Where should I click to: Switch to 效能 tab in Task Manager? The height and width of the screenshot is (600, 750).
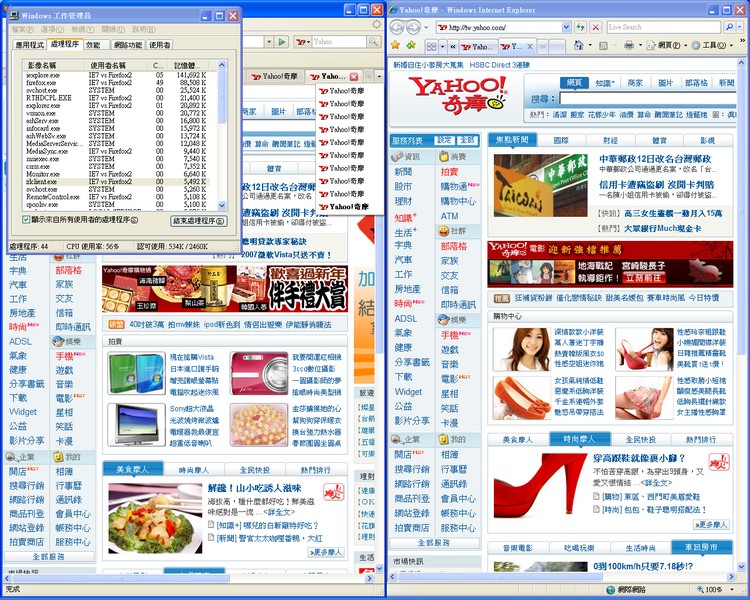tap(93, 45)
